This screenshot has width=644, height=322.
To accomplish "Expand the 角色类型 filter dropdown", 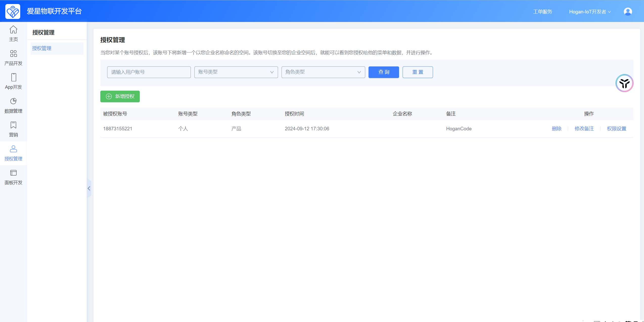I will point(323,72).
